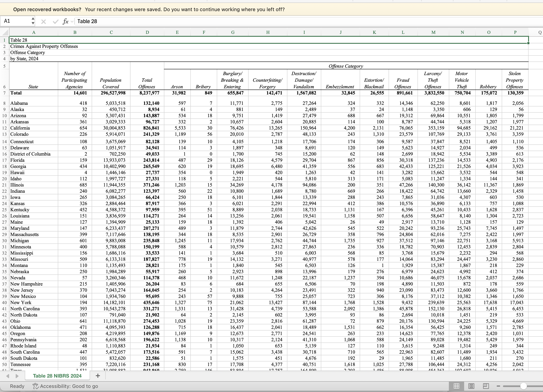Select column M header
The image size is (543, 392).
point(433,32)
